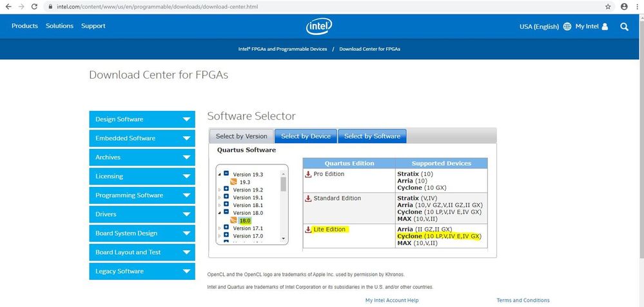Screen dimensions: 644x307
Task: Click the globe icon next to USA (English)
Action: 567,26
